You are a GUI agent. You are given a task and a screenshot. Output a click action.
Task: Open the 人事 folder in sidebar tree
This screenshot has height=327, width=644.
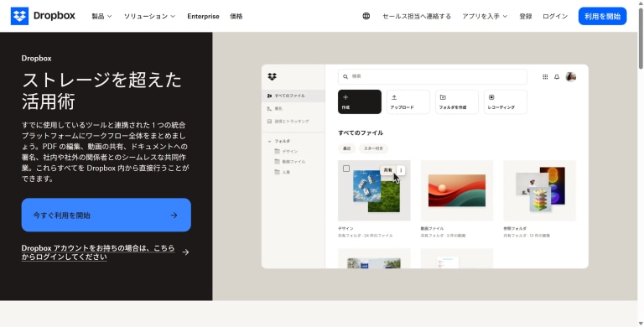tap(282, 172)
